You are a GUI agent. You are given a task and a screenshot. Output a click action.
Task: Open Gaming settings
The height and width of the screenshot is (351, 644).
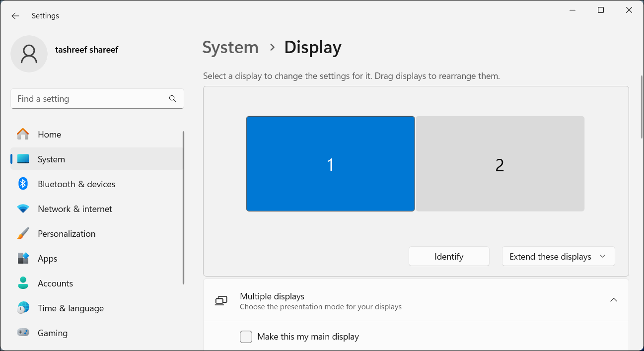coord(53,333)
